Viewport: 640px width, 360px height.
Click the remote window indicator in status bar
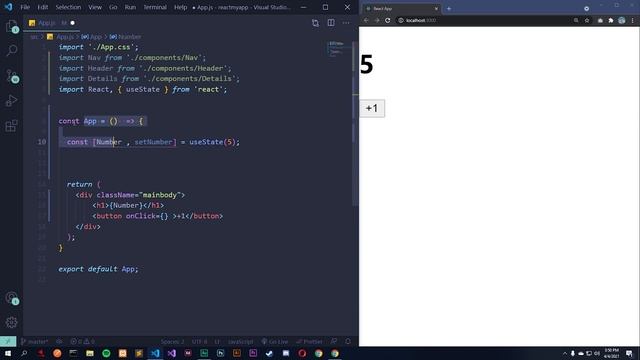point(8,341)
